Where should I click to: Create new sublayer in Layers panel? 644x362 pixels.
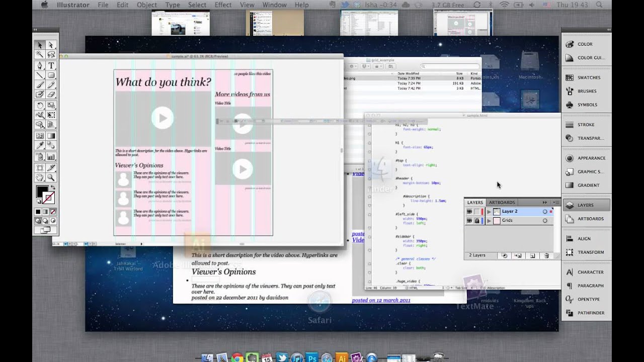tap(518, 255)
